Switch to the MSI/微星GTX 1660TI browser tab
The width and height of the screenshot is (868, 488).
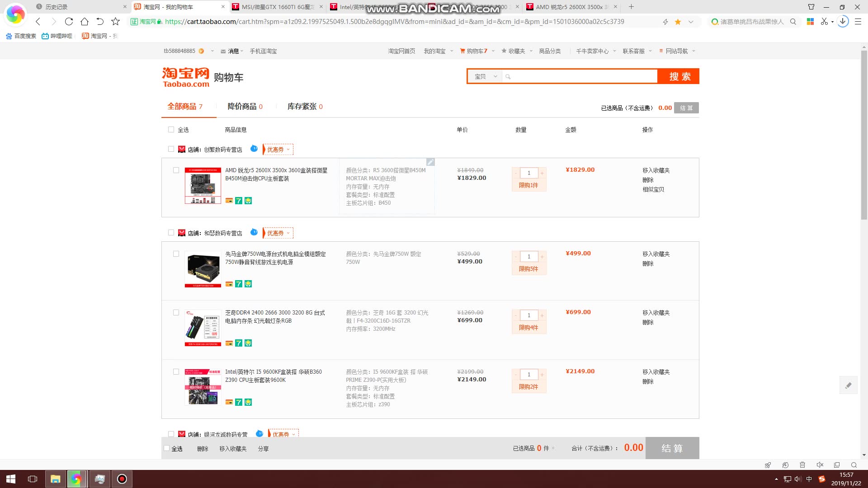(x=277, y=7)
